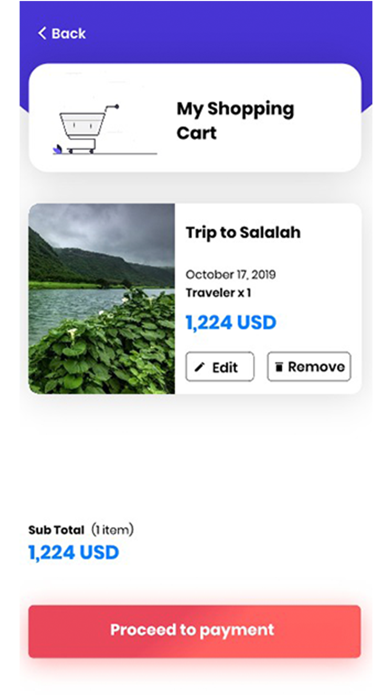The image size is (392, 696).
Task: Click the pencil icon in Edit button
Action: tap(200, 367)
